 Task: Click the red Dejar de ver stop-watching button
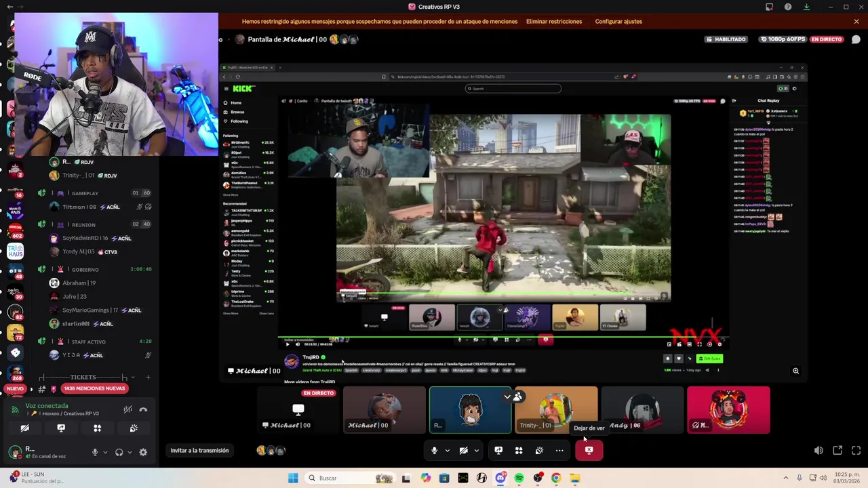pos(589,450)
